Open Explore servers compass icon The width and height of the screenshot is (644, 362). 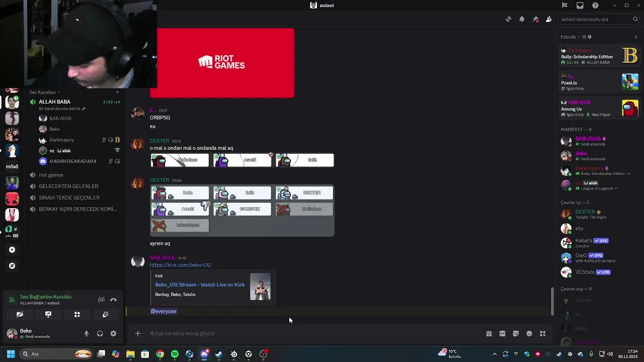tap(12, 265)
